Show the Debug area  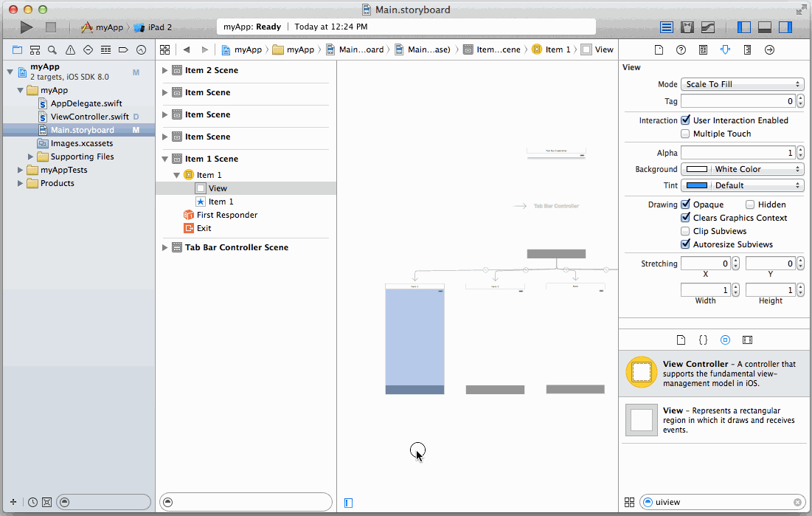pyautogui.click(x=764, y=27)
